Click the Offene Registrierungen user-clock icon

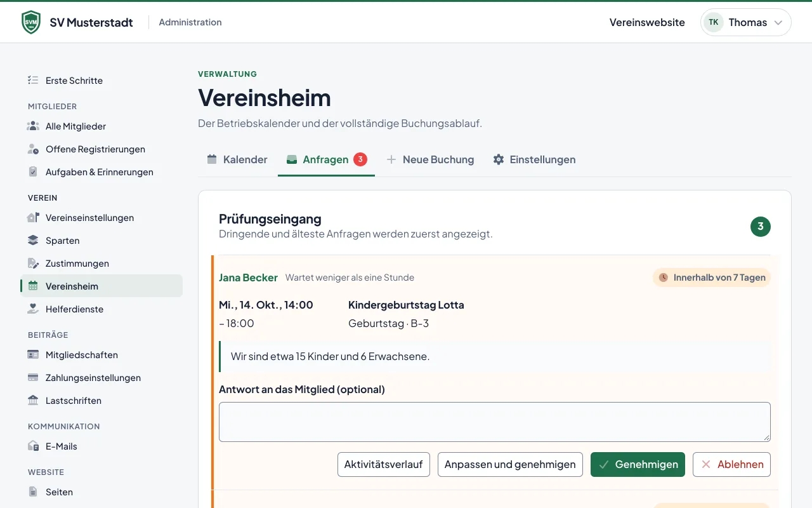pyautogui.click(x=33, y=149)
